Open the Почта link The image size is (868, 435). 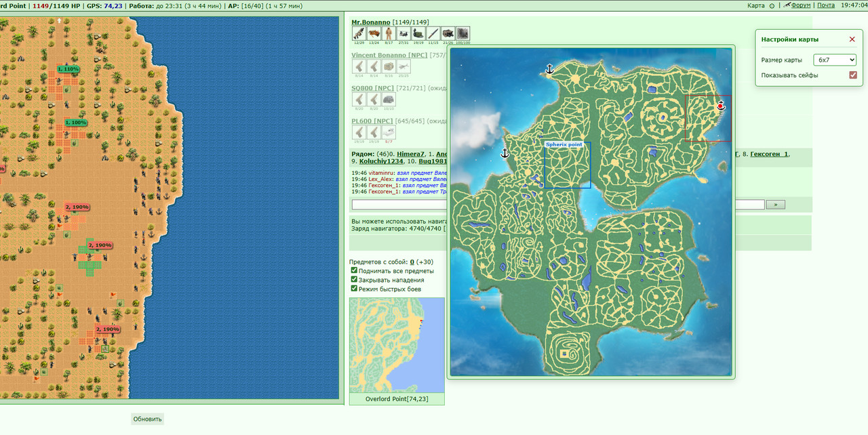pos(826,5)
